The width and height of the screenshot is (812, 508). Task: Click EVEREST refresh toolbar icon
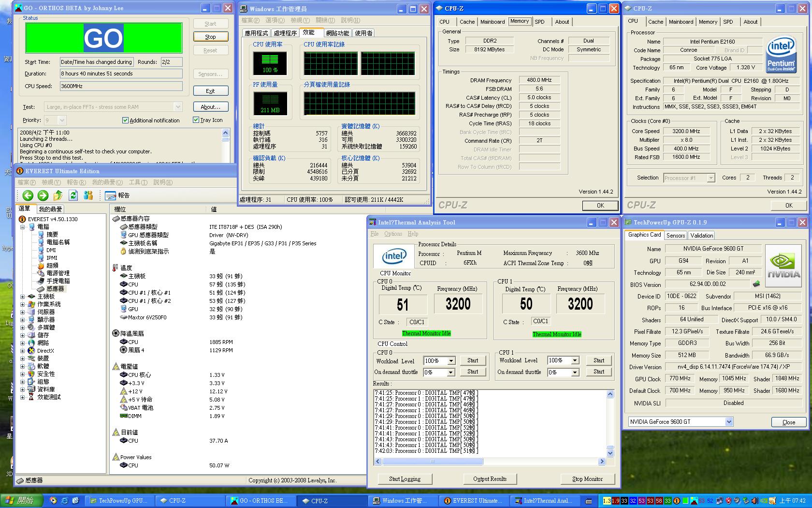click(73, 195)
